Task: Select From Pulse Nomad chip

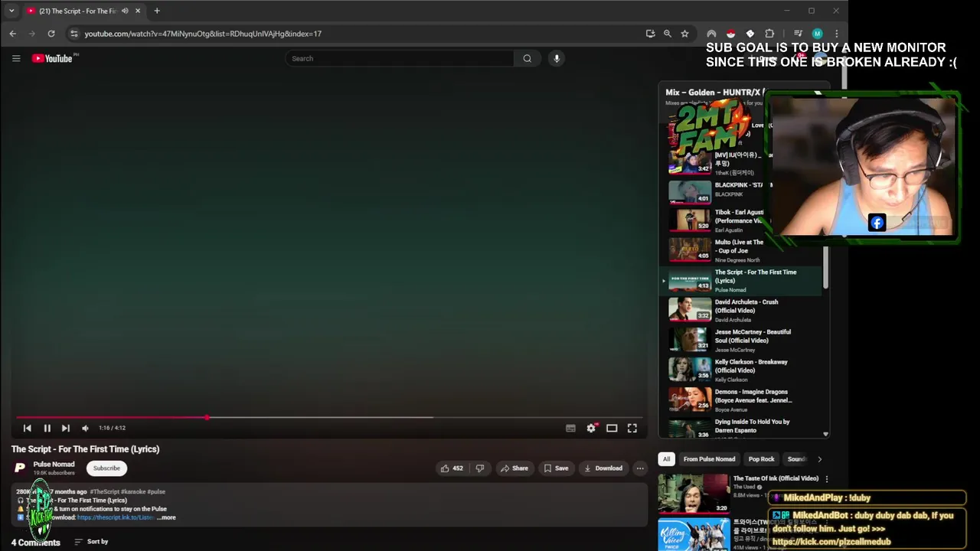Action: click(709, 459)
